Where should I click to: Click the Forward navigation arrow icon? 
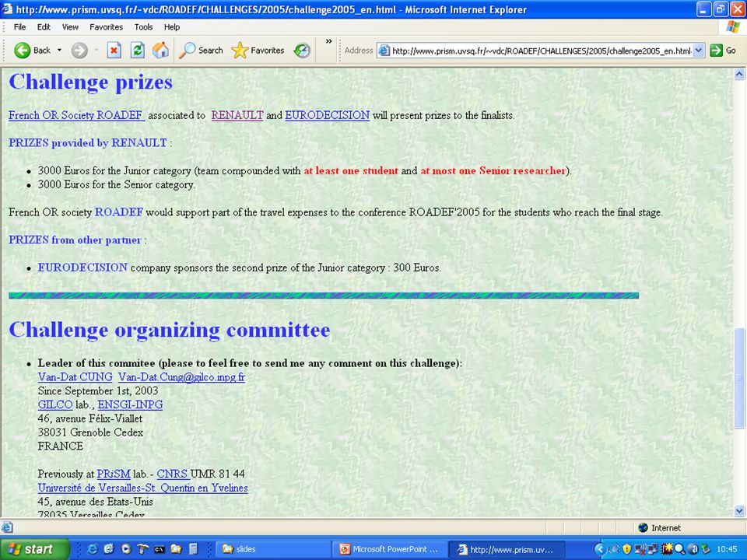[x=79, y=50]
